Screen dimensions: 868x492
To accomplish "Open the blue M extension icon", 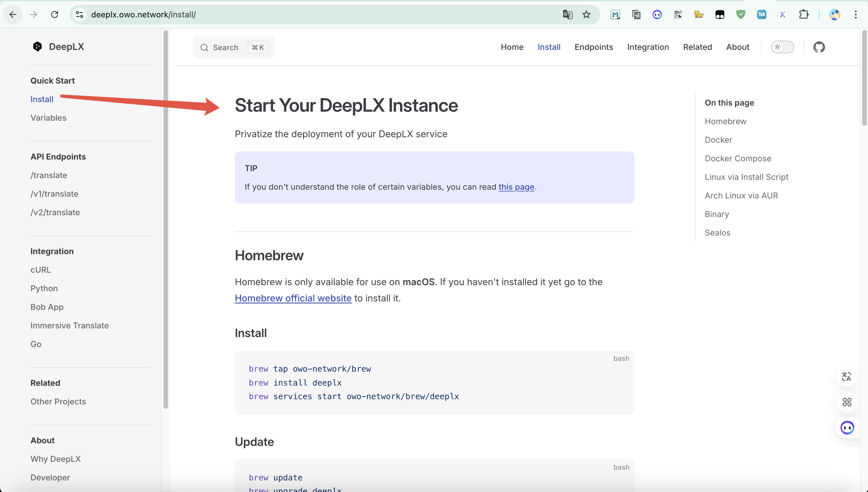I will coord(615,15).
